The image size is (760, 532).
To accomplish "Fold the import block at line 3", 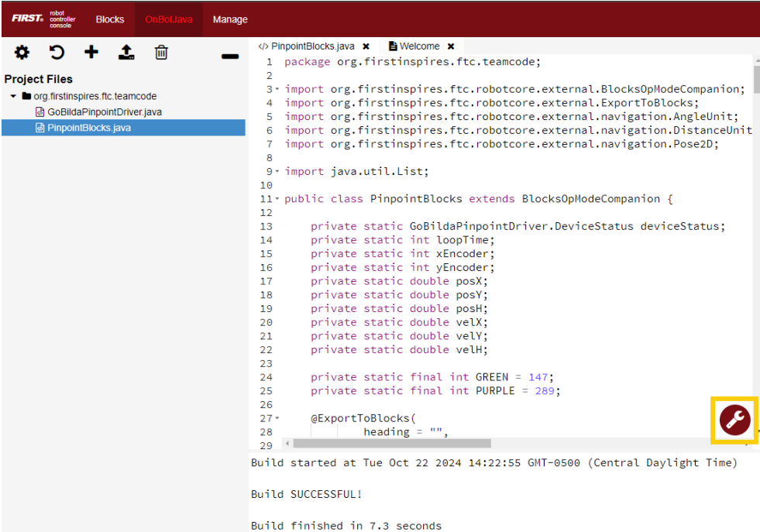I will click(x=278, y=90).
